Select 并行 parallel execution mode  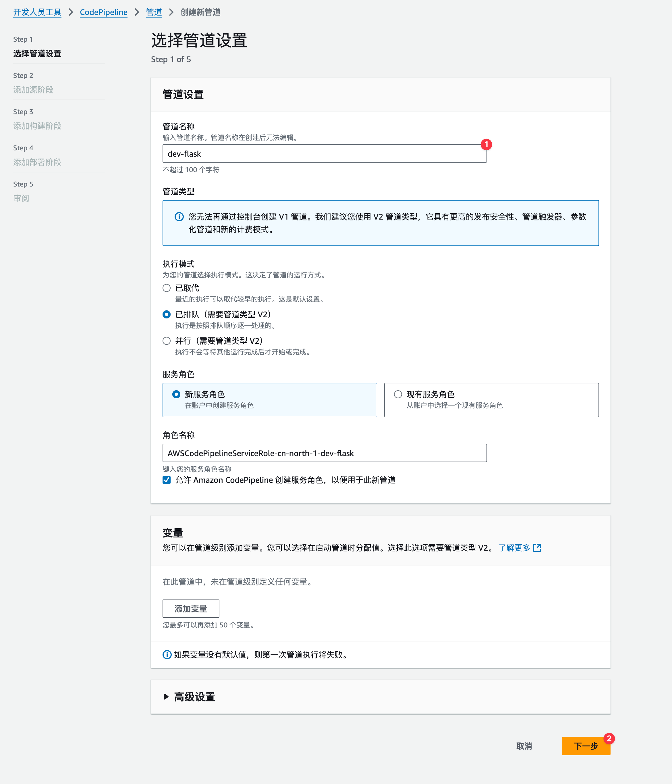pos(166,341)
